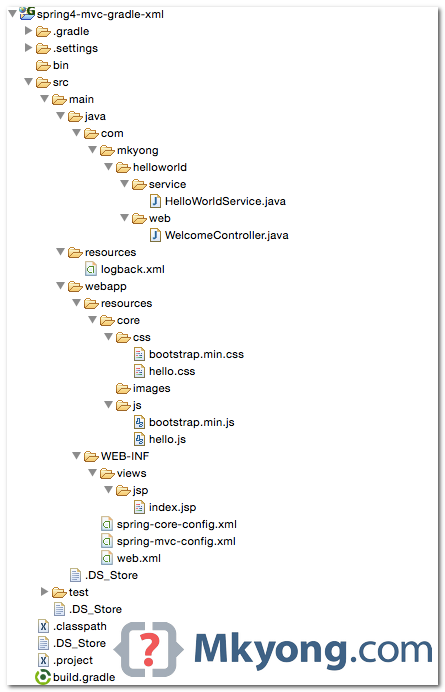
Task: Select the index.jsp file name
Action: tap(173, 507)
